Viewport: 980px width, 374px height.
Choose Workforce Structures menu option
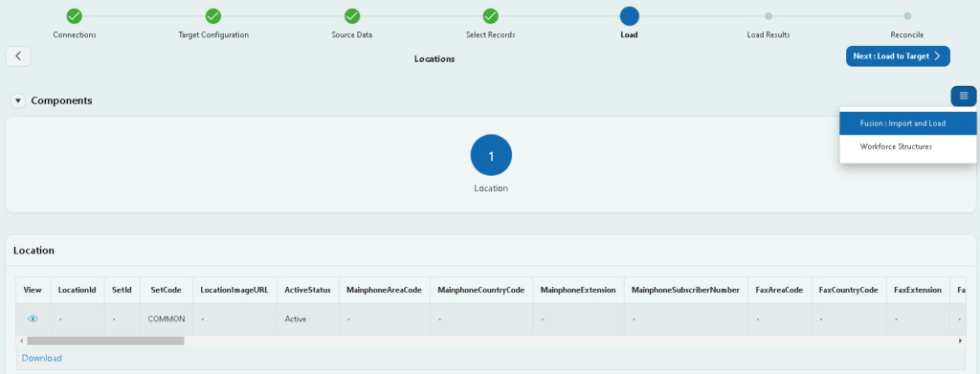(x=908, y=146)
